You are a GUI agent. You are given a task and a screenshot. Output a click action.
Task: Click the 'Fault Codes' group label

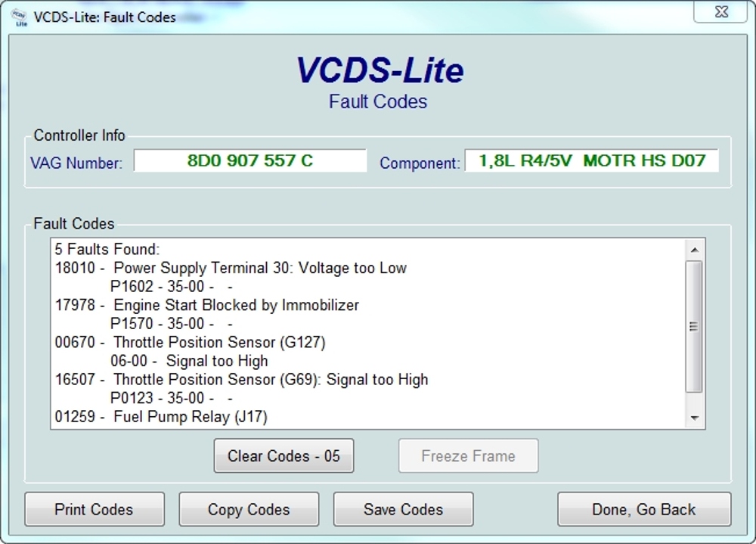coord(74,224)
